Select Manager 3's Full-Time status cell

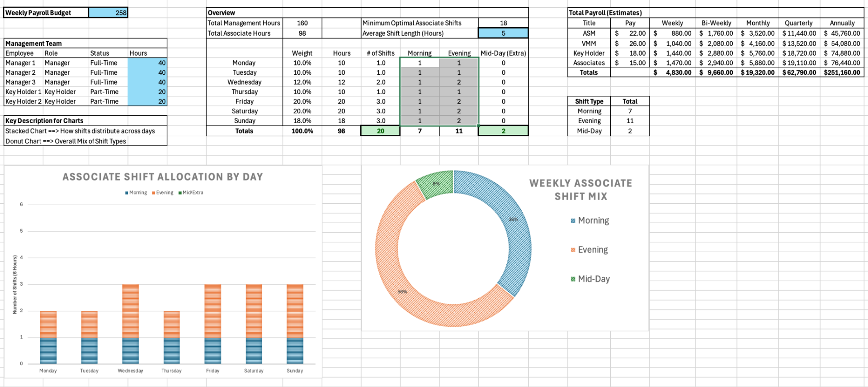click(108, 82)
